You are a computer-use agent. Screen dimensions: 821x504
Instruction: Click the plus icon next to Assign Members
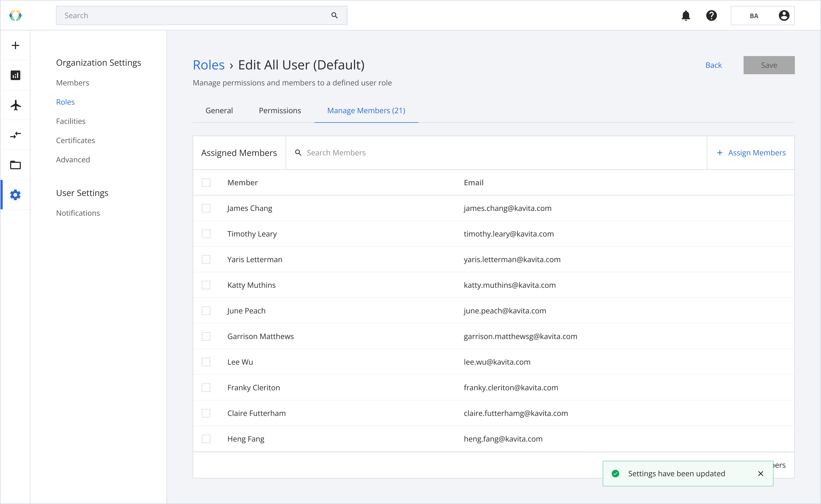(x=720, y=153)
